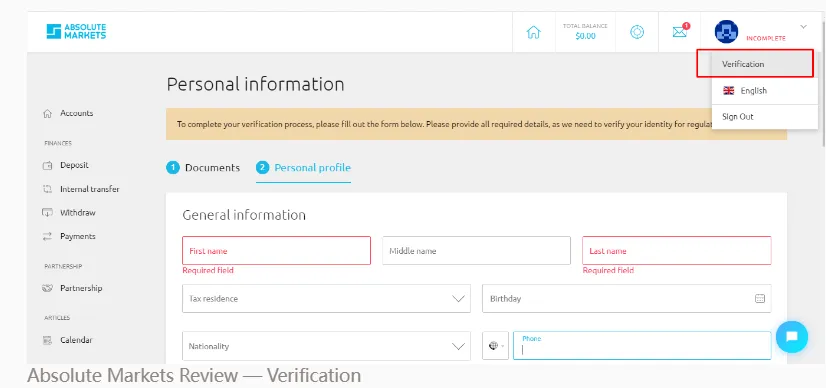Click the UK flag icon
This screenshot has height=388, width=826.
(x=729, y=91)
